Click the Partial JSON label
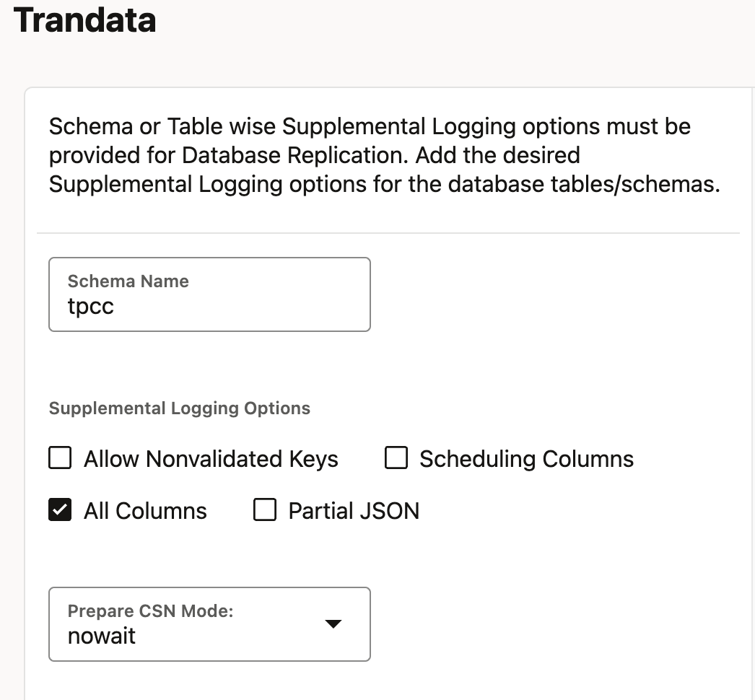This screenshot has height=700, width=755. coord(353,510)
